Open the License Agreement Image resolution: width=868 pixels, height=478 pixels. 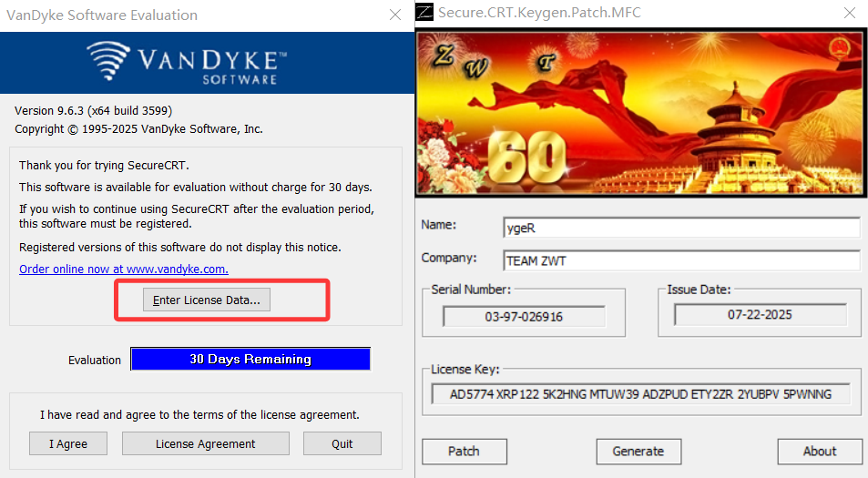click(x=205, y=443)
